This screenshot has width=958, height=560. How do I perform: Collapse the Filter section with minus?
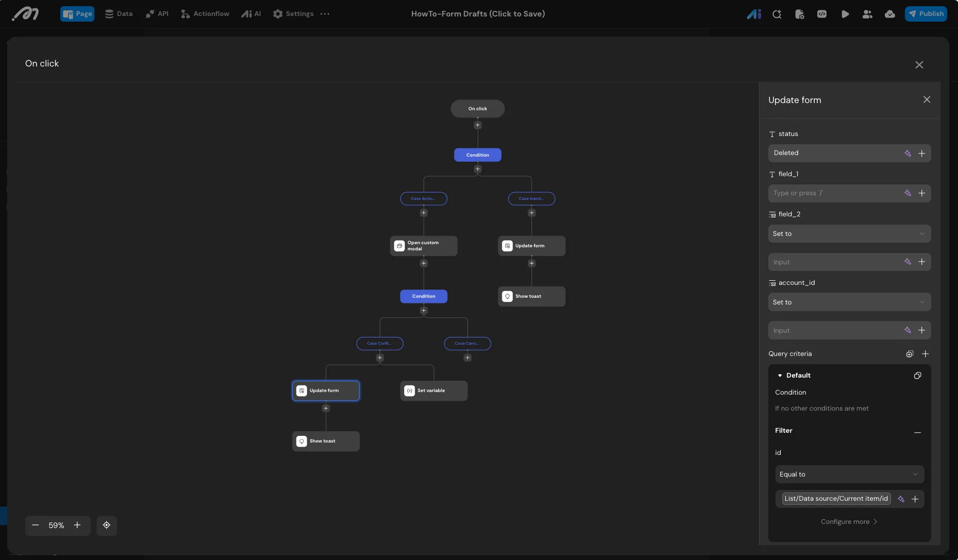(917, 432)
